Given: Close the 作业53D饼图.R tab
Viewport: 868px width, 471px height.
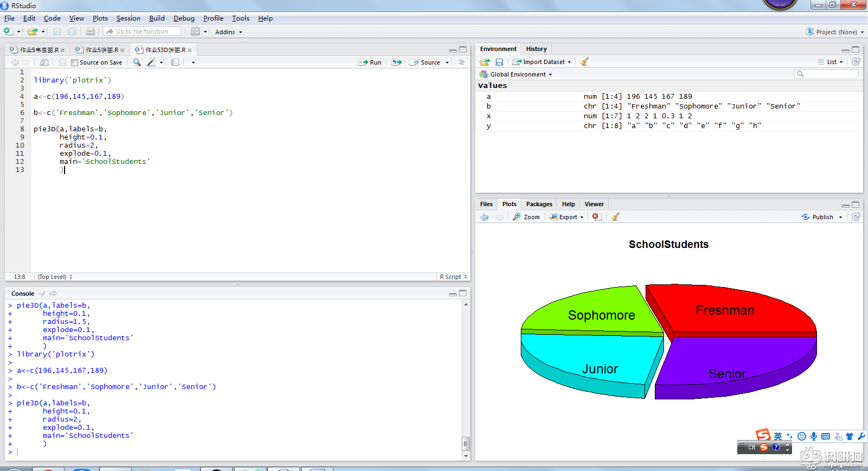Looking at the screenshot, I should pyautogui.click(x=190, y=50).
